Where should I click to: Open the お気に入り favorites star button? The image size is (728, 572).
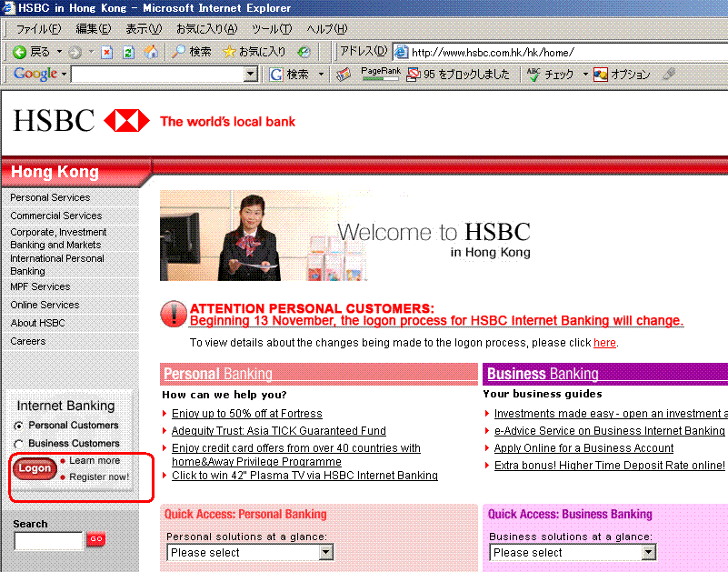[254, 52]
